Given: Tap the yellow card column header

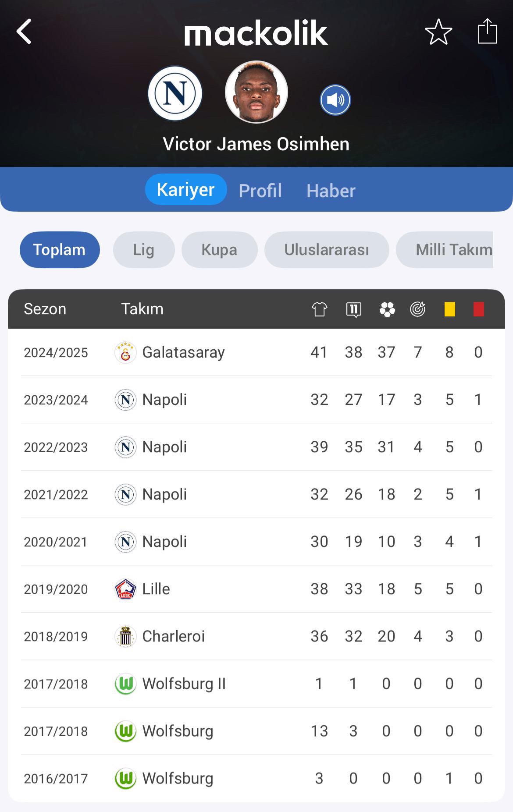Looking at the screenshot, I should click(449, 309).
